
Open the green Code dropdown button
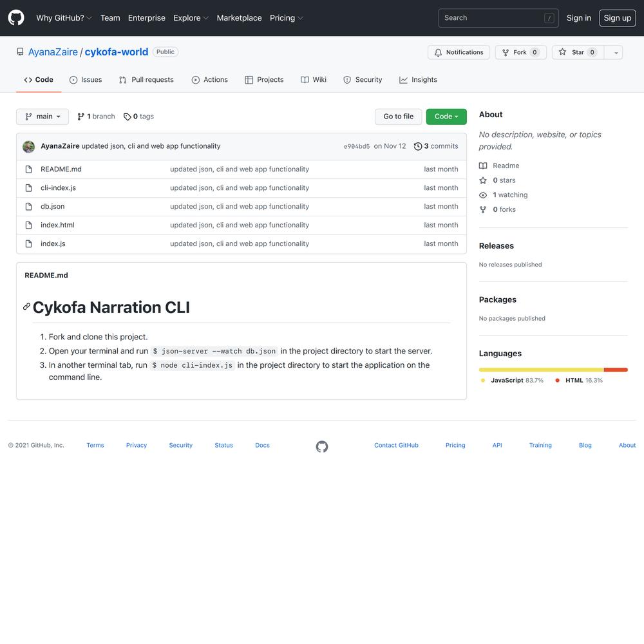point(446,117)
